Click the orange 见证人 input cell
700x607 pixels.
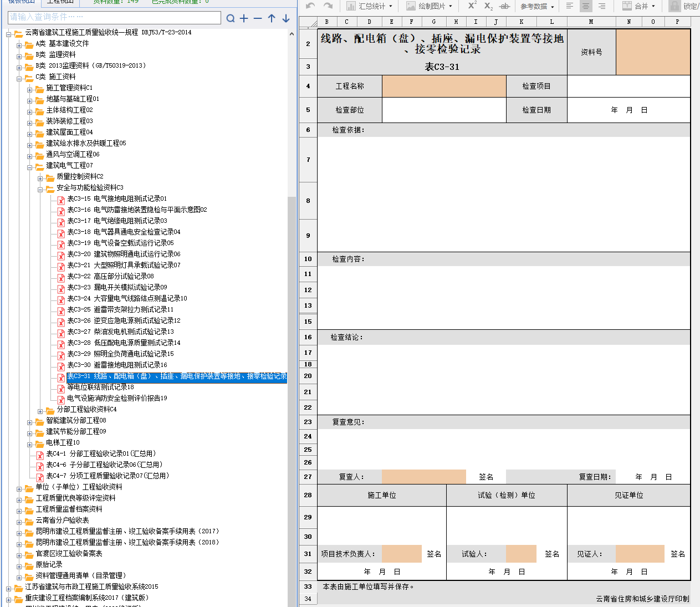(x=640, y=554)
